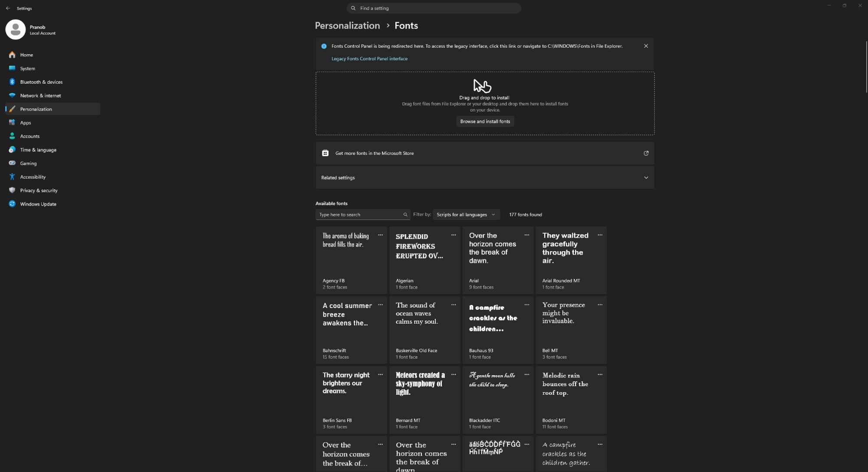Open more options for Bahnschrift
The height and width of the screenshot is (472, 868).
click(380, 305)
